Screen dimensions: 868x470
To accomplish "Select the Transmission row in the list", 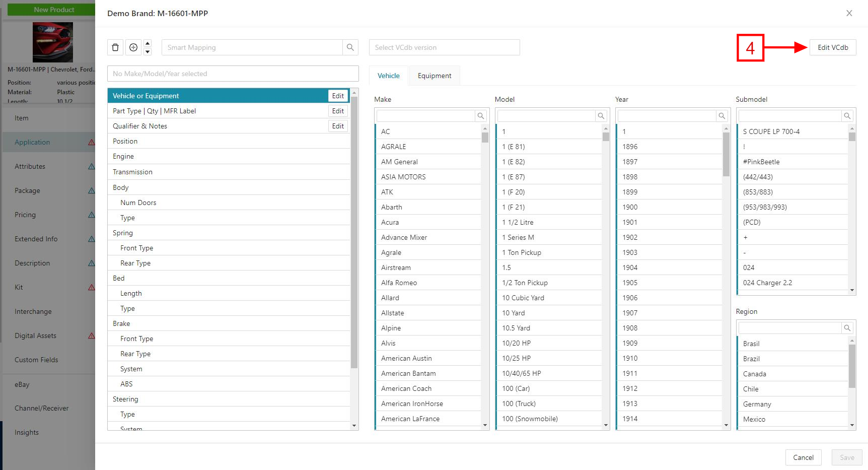I will click(x=229, y=172).
